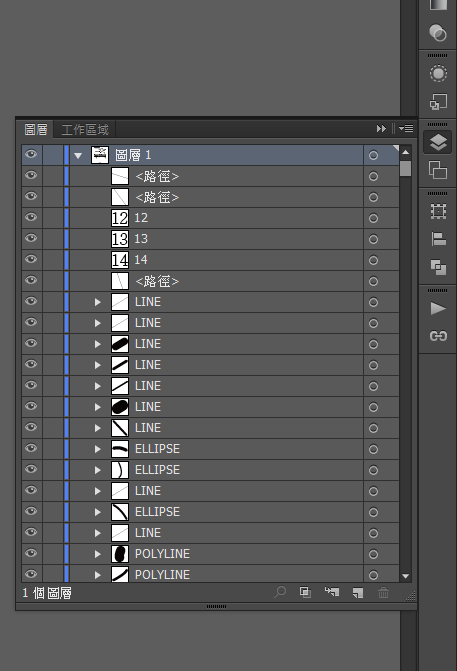This screenshot has height=671, width=457.
Task: Open the Pathfinder panel icon
Action: 438,267
